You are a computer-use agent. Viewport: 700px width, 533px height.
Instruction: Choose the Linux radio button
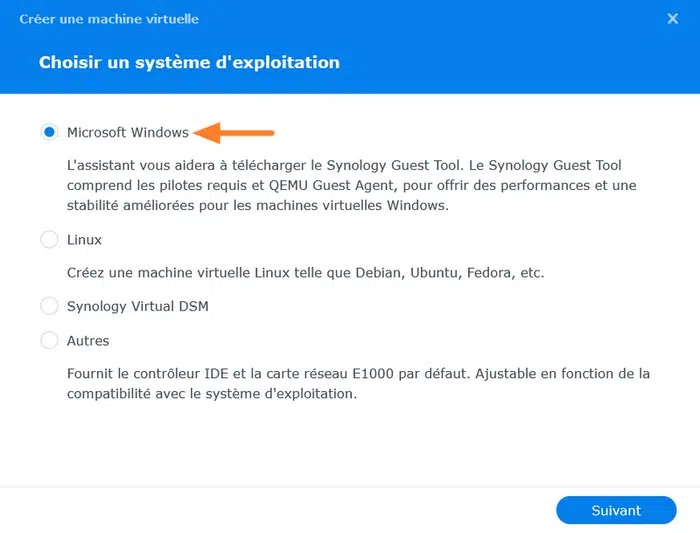pyautogui.click(x=49, y=240)
